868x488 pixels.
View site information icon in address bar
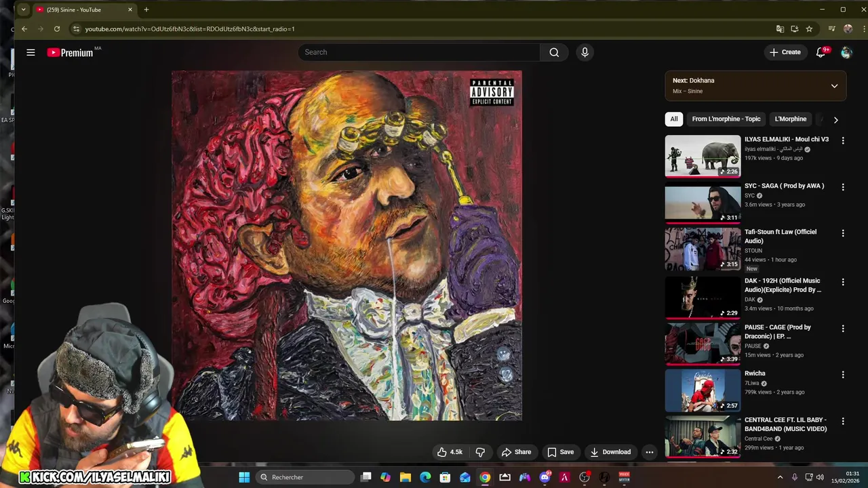pos(76,29)
